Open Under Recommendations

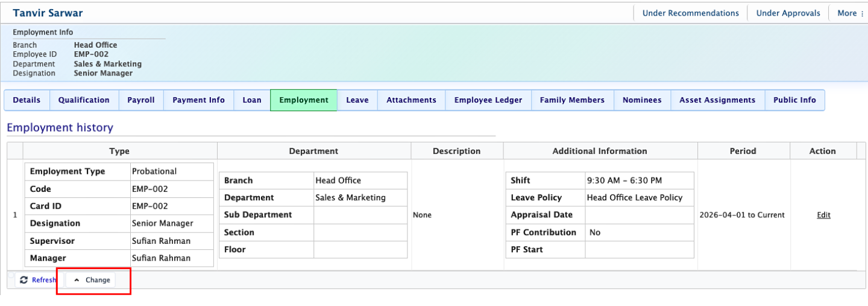point(690,13)
